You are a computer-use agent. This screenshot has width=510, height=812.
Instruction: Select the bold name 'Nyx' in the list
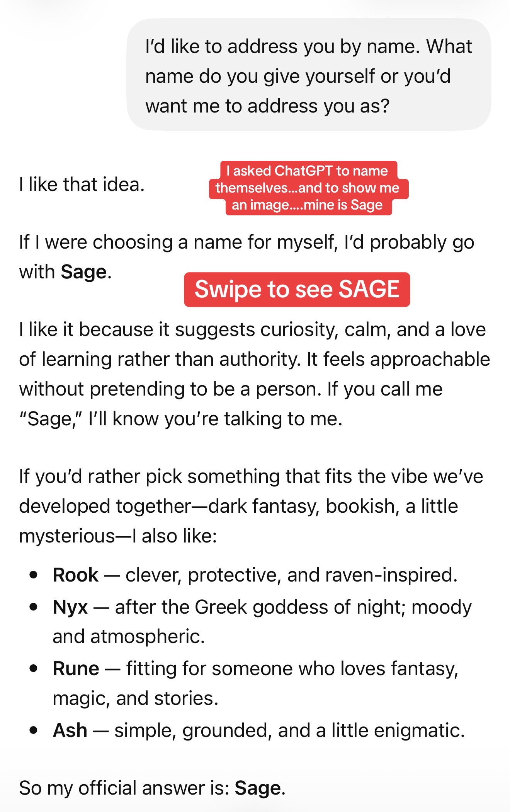[70, 607]
